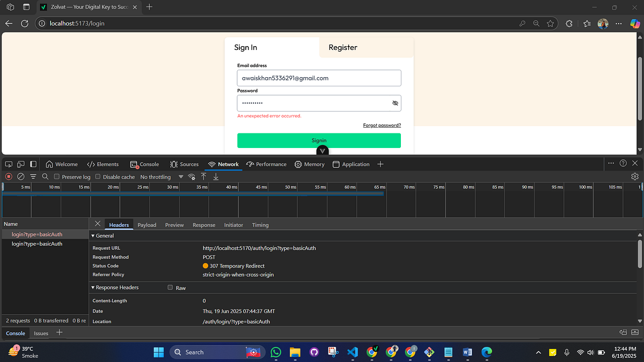The width and height of the screenshot is (644, 362).
Task: Show the password with the eye toggle
Action: (x=395, y=103)
